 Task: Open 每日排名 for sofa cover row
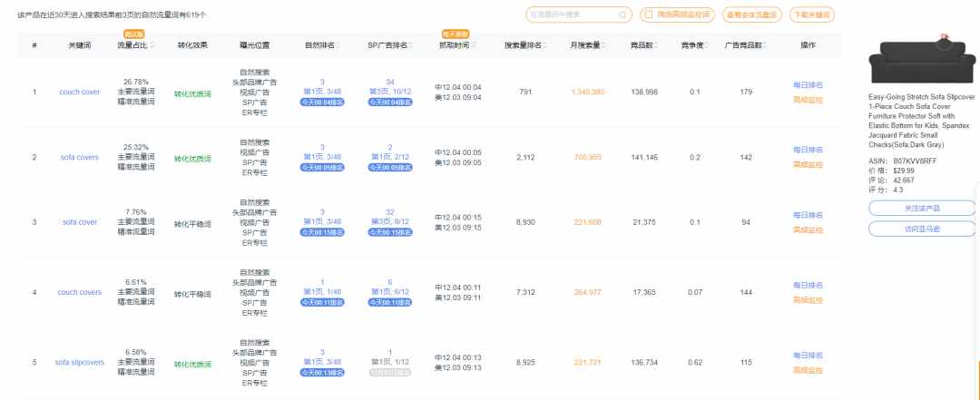click(x=808, y=215)
